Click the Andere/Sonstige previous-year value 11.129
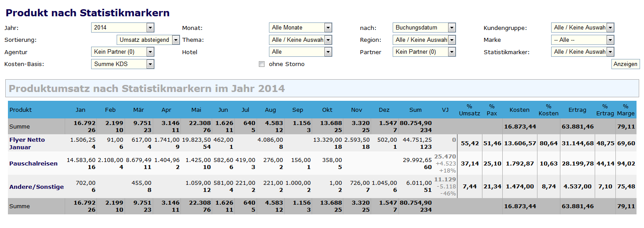 pyautogui.click(x=445, y=179)
